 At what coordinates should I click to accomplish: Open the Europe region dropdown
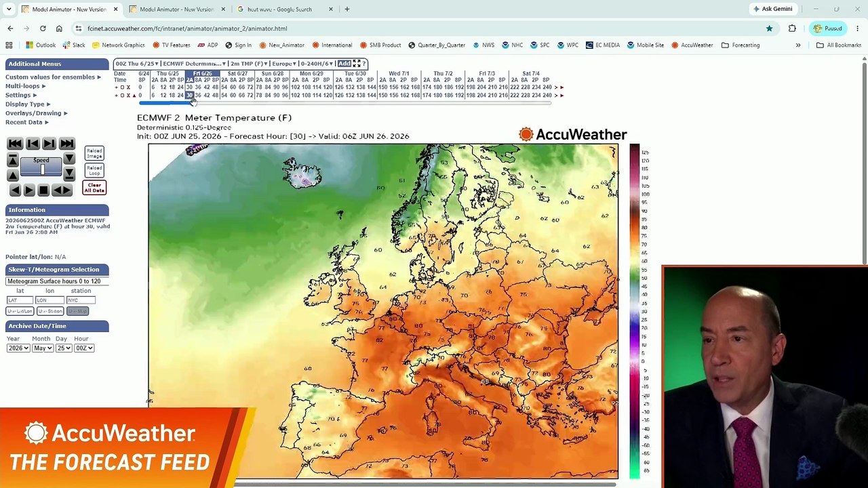click(284, 64)
